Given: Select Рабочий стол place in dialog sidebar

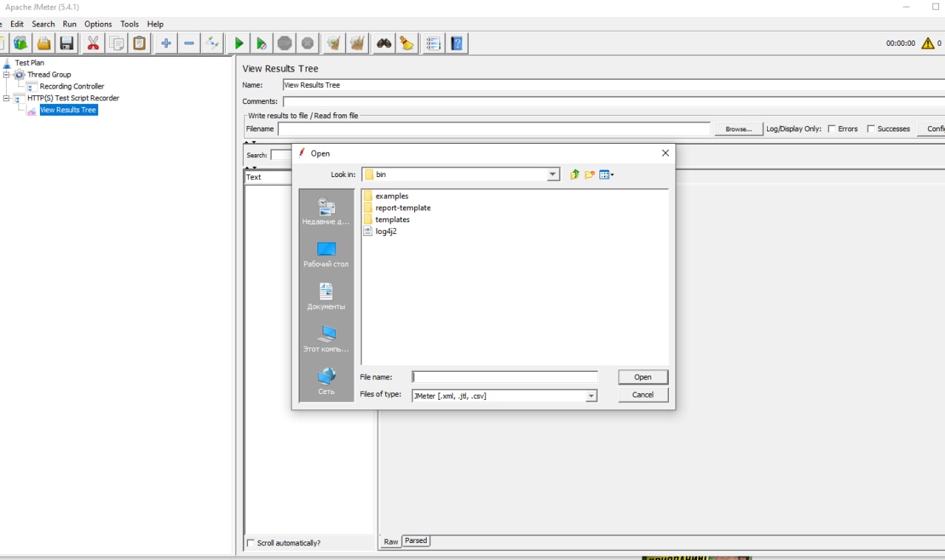Looking at the screenshot, I should [326, 254].
